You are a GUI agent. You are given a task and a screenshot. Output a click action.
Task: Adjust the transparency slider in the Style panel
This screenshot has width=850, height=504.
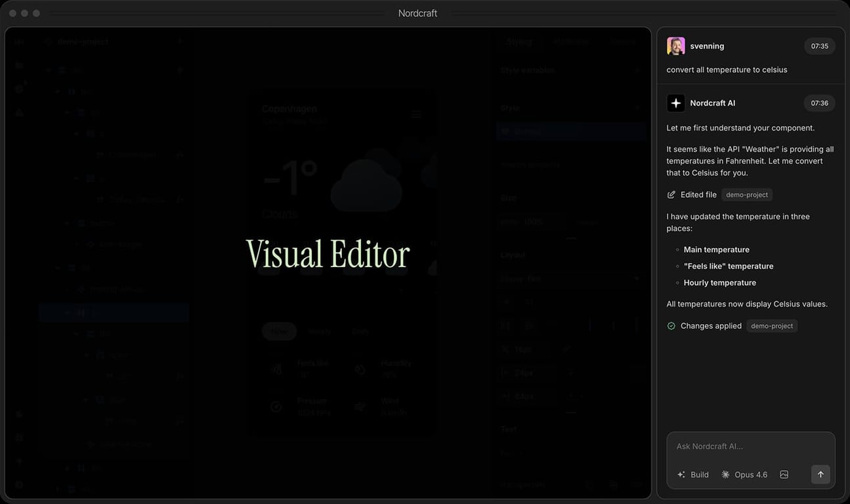[x=638, y=484]
